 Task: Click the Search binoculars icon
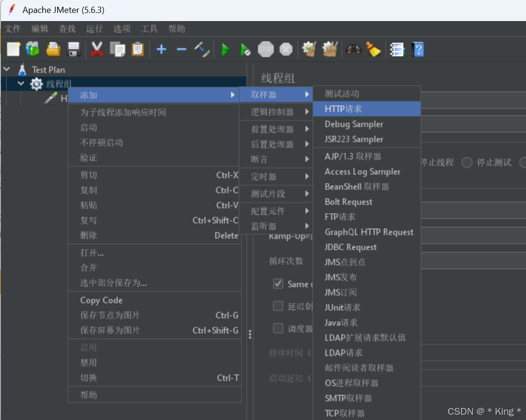coord(354,49)
